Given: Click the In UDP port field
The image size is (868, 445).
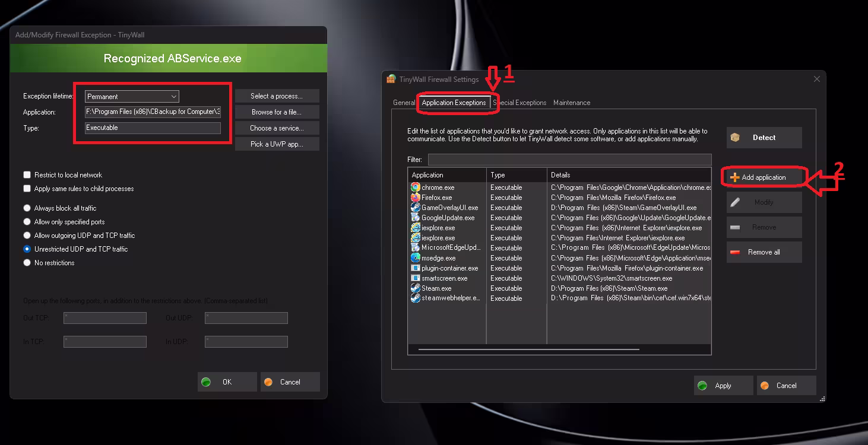Looking at the screenshot, I should click(x=246, y=342).
